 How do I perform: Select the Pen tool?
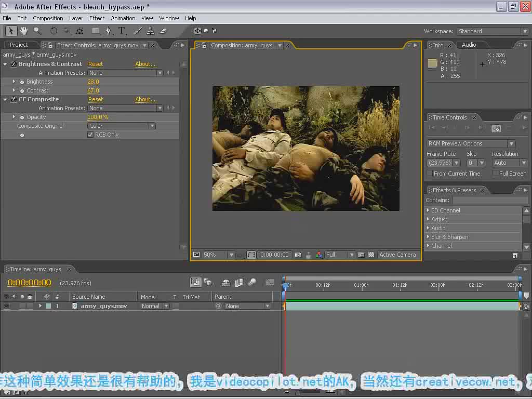pos(109,31)
